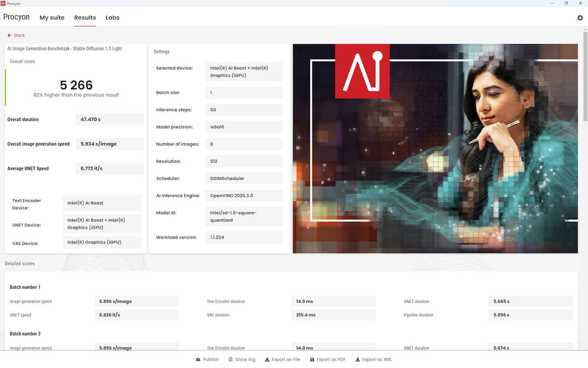Click the Detailed scores section label
Viewport: 588px width, 368px height.
click(x=20, y=263)
